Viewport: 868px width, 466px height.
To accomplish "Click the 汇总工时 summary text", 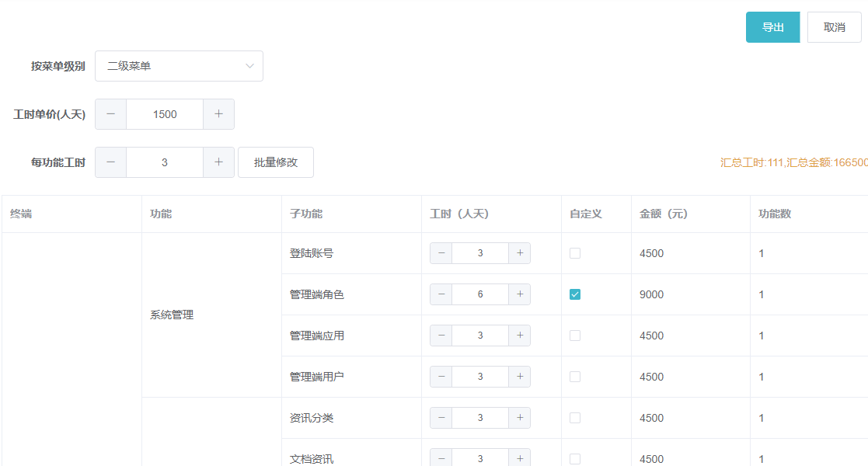I will point(794,162).
